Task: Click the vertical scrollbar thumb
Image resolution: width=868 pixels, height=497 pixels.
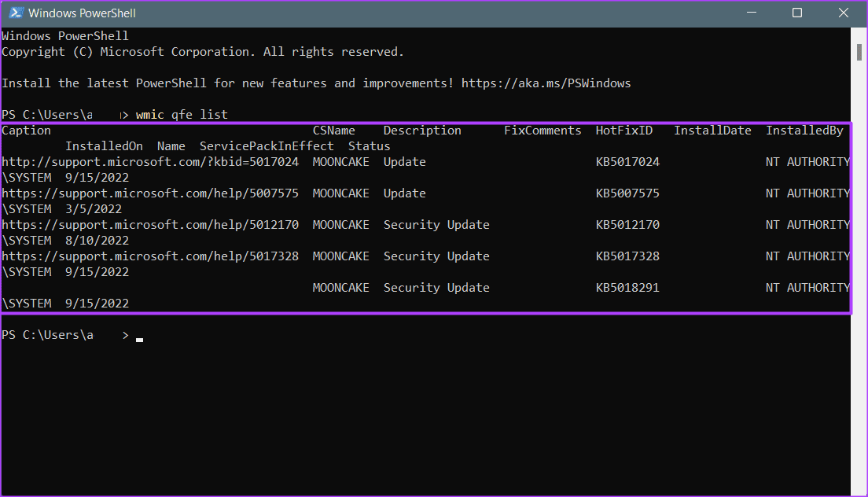Action: (859, 52)
